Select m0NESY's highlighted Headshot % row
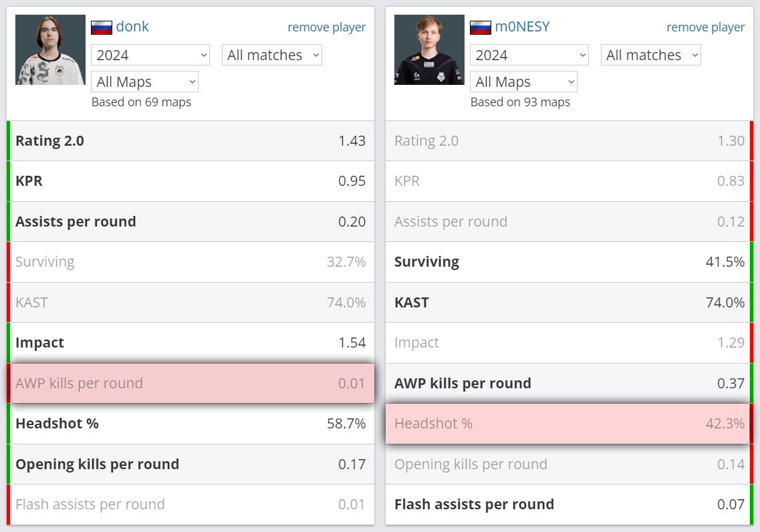This screenshot has height=532, width=760. (x=569, y=424)
